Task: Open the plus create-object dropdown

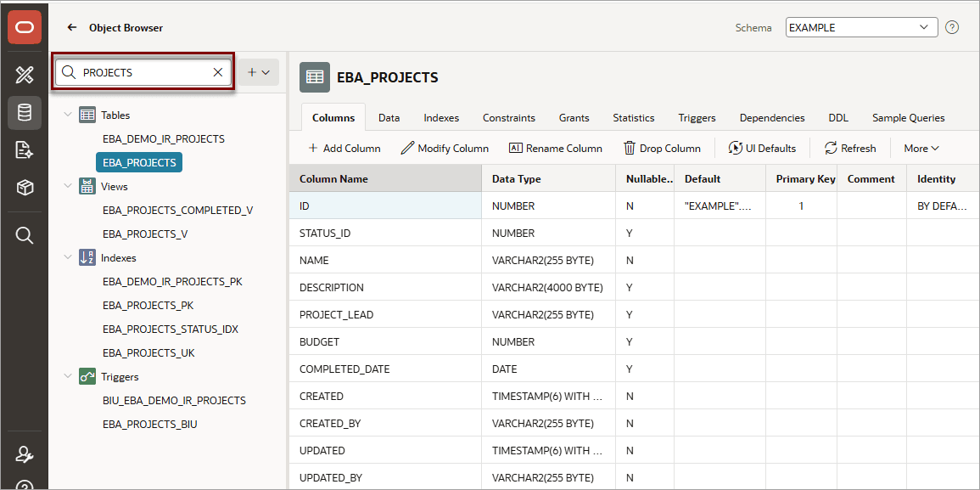Action: (x=259, y=72)
